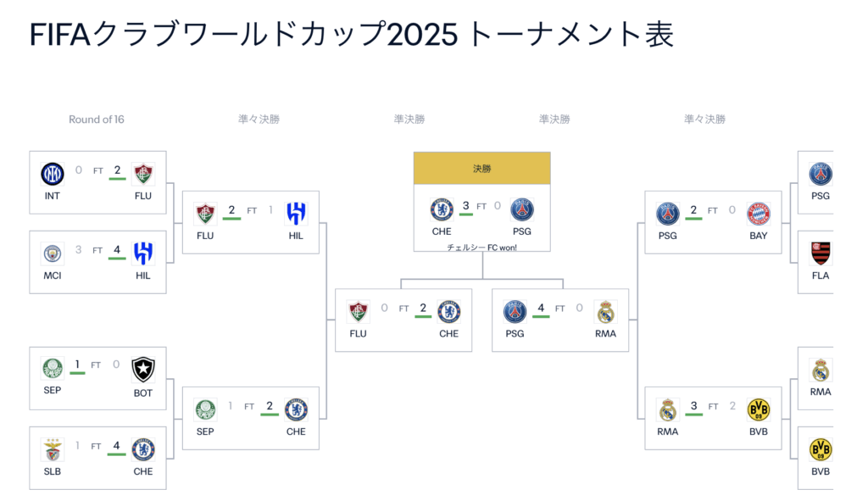Select Palmeiras crest in SEP vs BOT match
868x501 pixels.
[x=52, y=368]
